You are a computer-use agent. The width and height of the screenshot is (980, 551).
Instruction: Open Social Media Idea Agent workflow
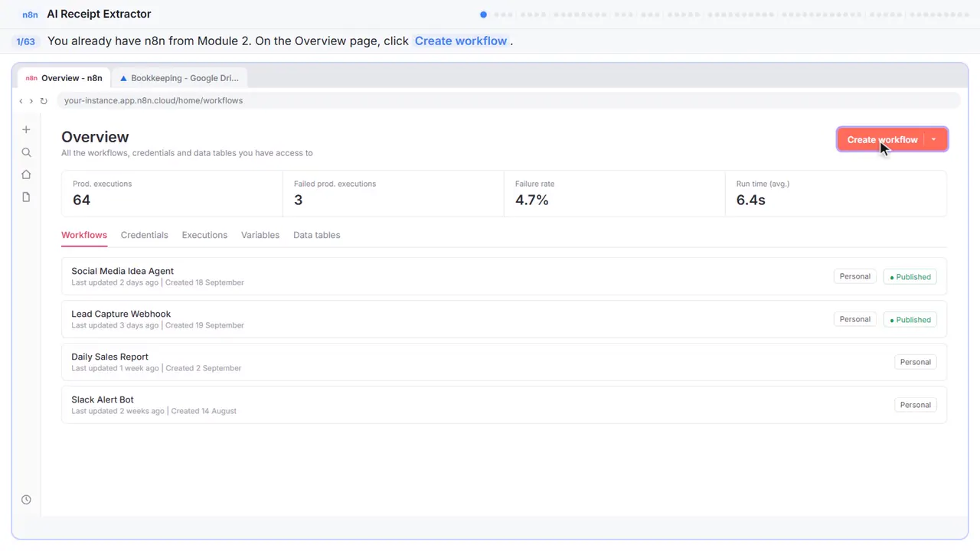[x=504, y=276]
